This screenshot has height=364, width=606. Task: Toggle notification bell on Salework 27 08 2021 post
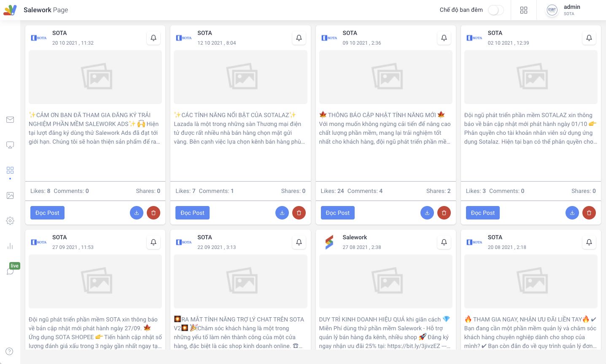click(x=444, y=242)
